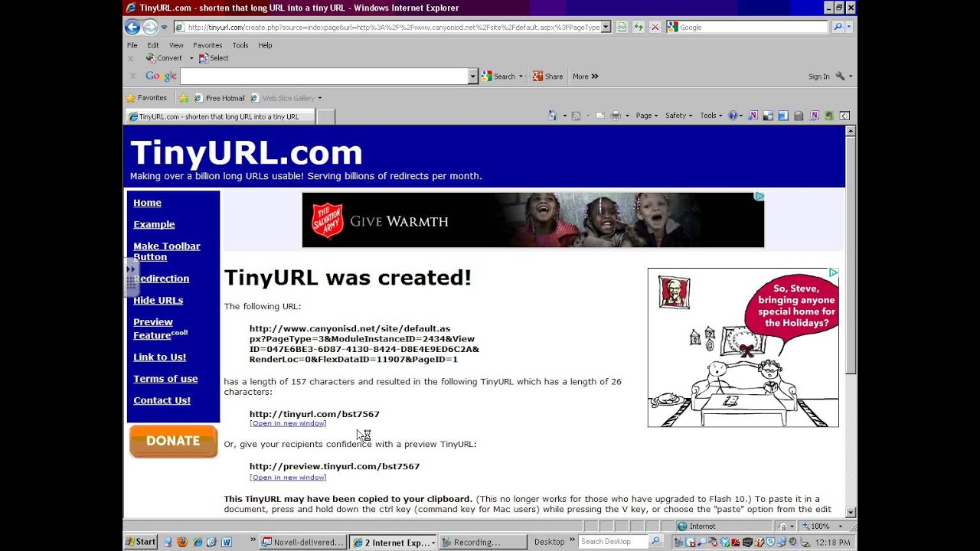This screenshot has height=551, width=980.
Task: Launch Word from Quick Launch
Action: (227, 542)
